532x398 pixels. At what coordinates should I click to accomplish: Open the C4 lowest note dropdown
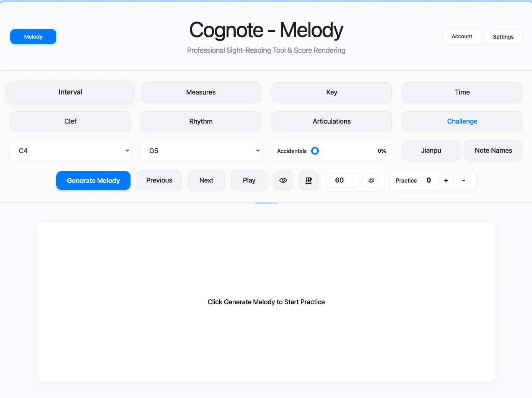(x=70, y=150)
